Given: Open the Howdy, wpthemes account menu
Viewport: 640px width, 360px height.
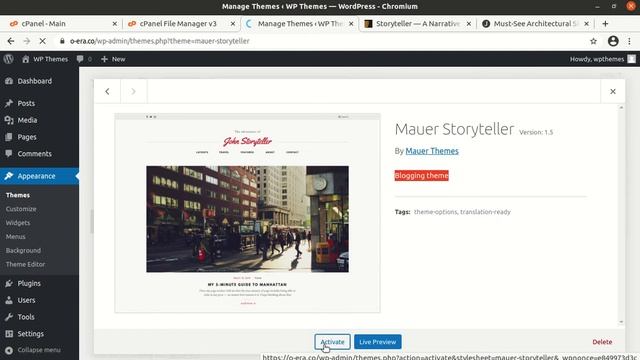Looking at the screenshot, I should click(x=602, y=59).
